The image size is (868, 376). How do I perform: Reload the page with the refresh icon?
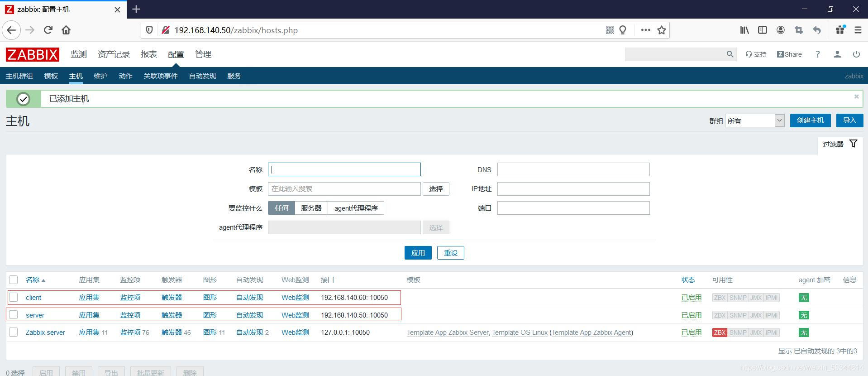[48, 30]
